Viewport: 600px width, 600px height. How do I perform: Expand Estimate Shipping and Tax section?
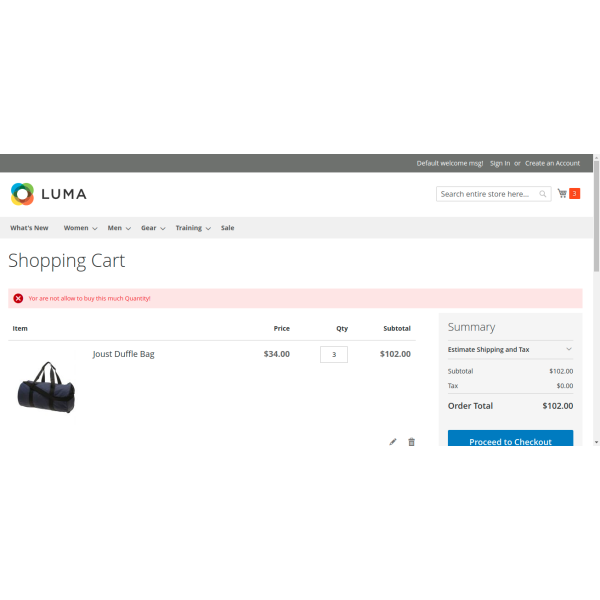pyautogui.click(x=510, y=349)
